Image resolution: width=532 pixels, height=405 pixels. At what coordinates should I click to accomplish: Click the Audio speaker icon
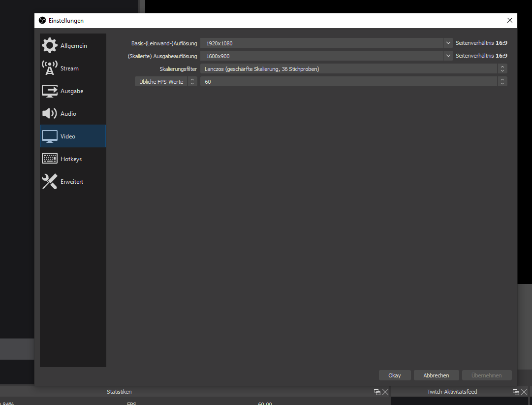pos(49,113)
